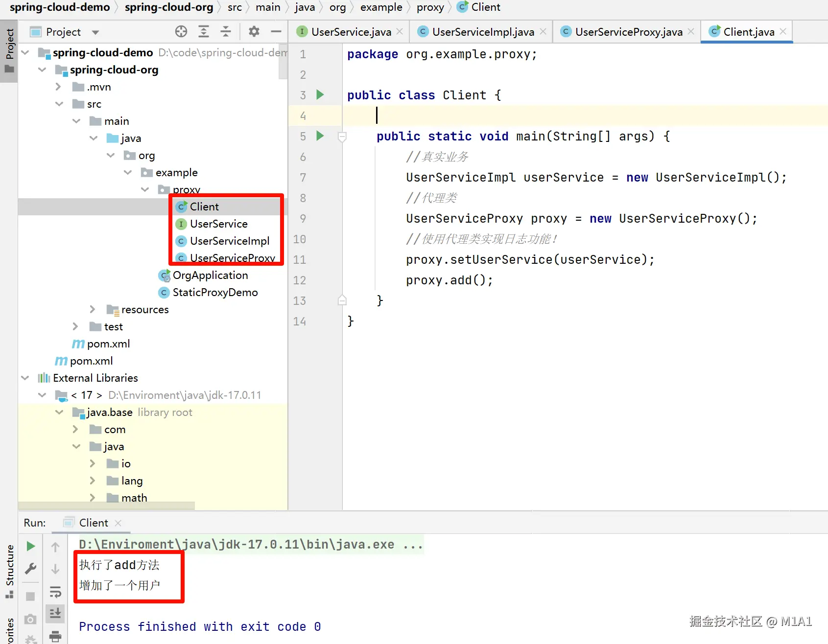This screenshot has width=828, height=644.
Task: Collapse the spring-cloud-demo root node
Action: [25, 52]
